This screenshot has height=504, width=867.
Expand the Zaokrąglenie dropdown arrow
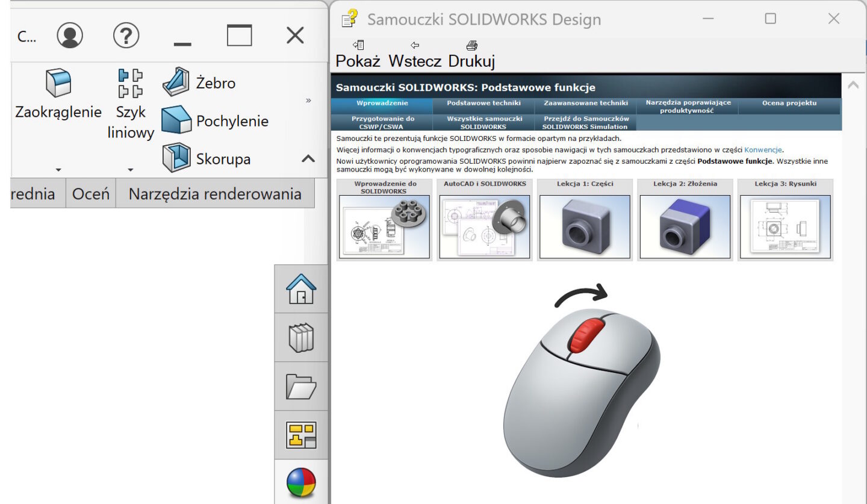[x=58, y=171]
